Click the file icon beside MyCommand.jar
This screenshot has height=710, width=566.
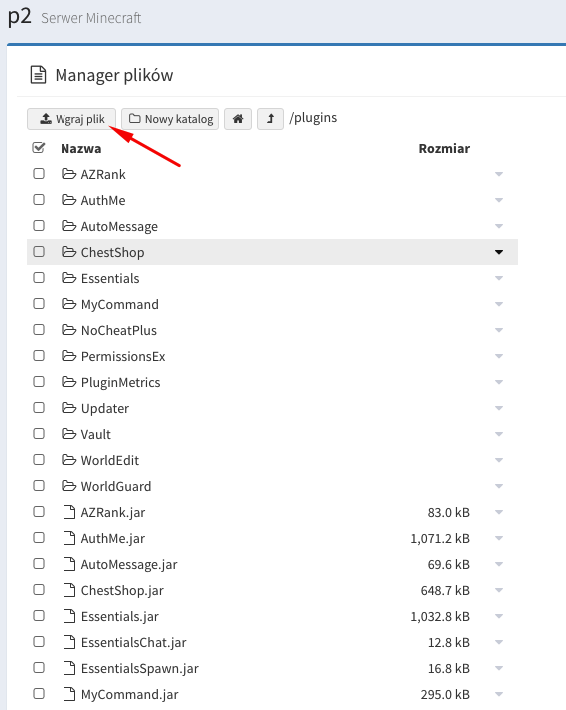[x=69, y=694]
